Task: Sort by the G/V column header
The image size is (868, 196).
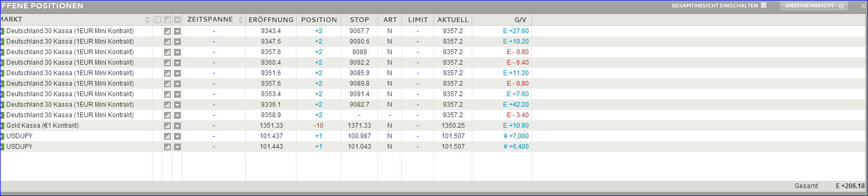Action: pos(520,19)
